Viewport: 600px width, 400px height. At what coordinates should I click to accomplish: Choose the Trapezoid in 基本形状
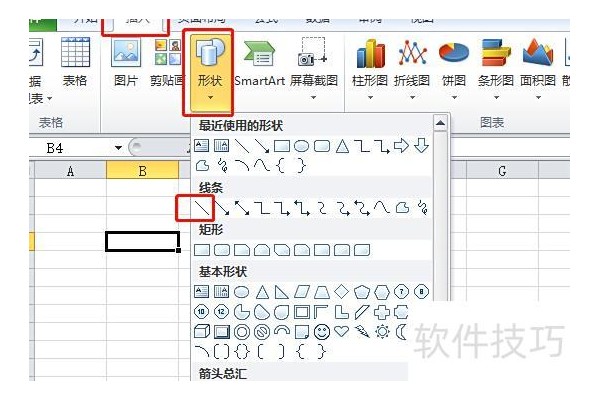click(x=322, y=292)
